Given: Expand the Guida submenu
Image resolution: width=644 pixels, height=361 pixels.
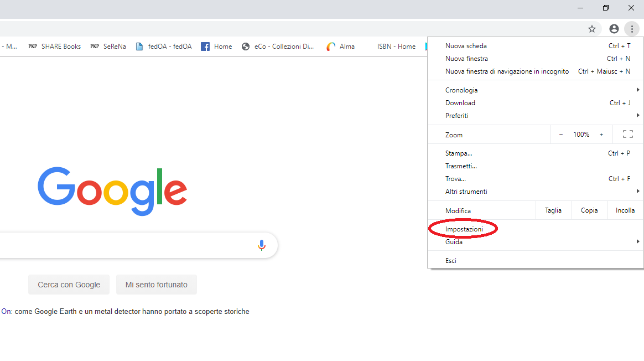Looking at the screenshot, I should pos(536,242).
